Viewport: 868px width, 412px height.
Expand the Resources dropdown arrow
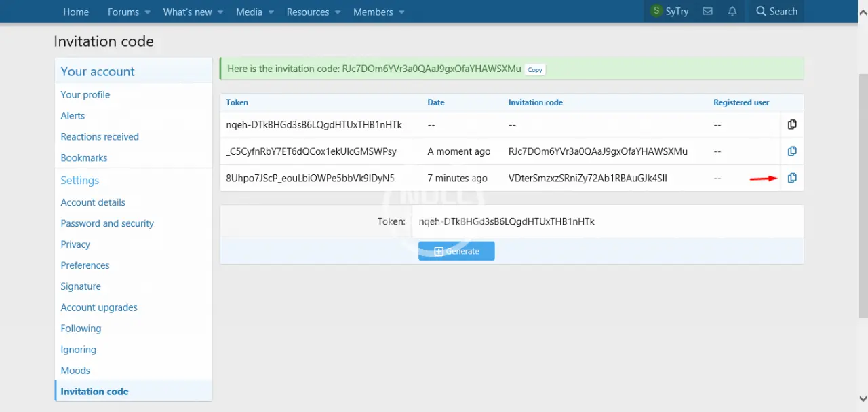coord(338,12)
